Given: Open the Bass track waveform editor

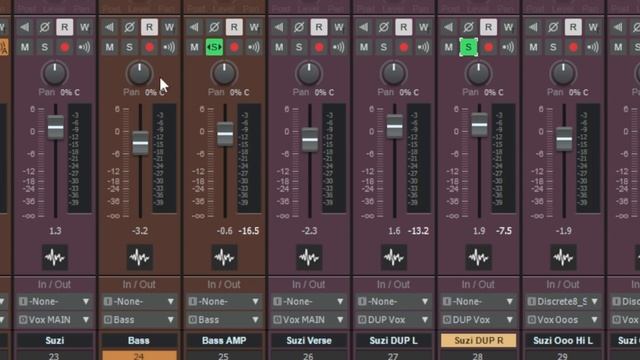Looking at the screenshot, I should point(140,258).
